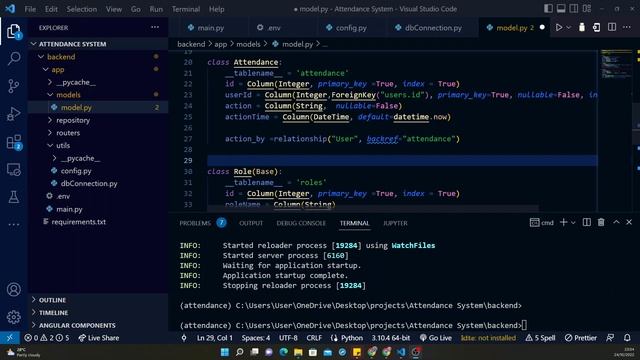Open Run and Debug view icon
The width and height of the screenshot is (640, 360).
[13, 114]
